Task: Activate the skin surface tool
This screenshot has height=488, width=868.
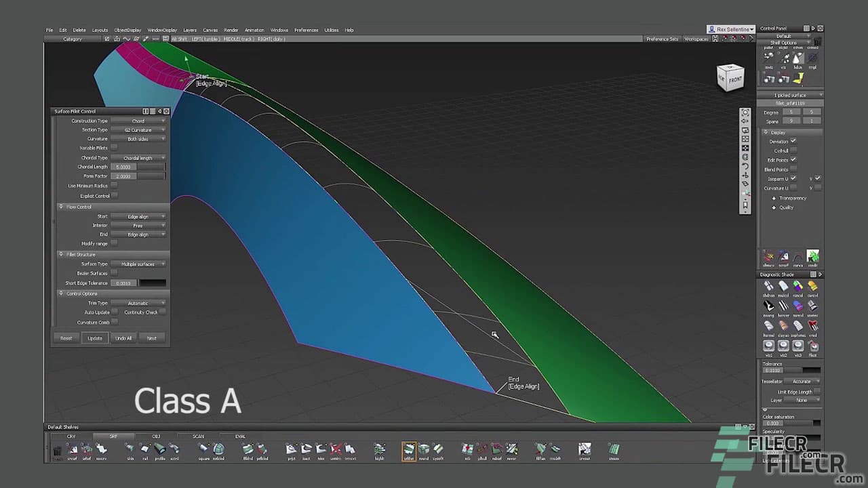Action: (x=132, y=449)
